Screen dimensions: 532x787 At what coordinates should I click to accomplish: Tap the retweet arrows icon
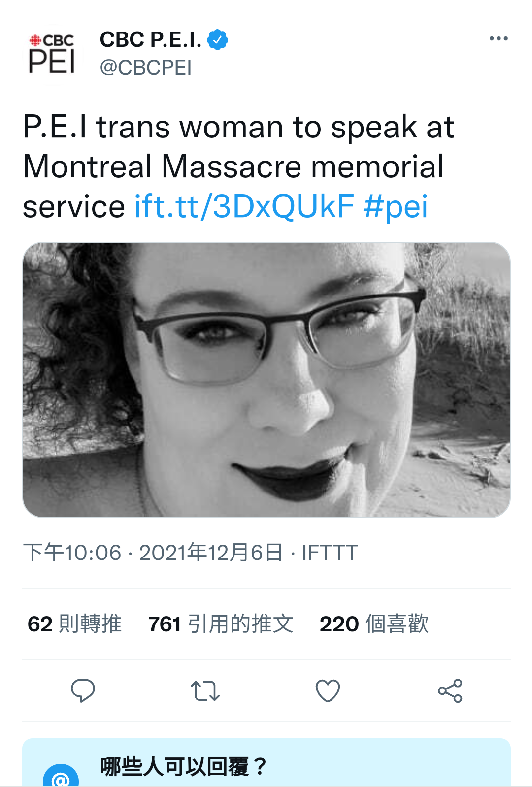(205, 690)
